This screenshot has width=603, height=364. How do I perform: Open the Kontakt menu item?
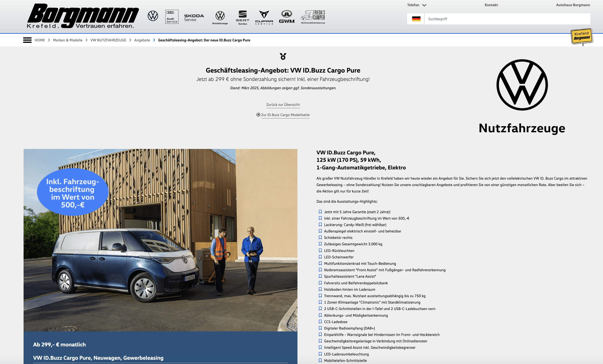point(491,5)
